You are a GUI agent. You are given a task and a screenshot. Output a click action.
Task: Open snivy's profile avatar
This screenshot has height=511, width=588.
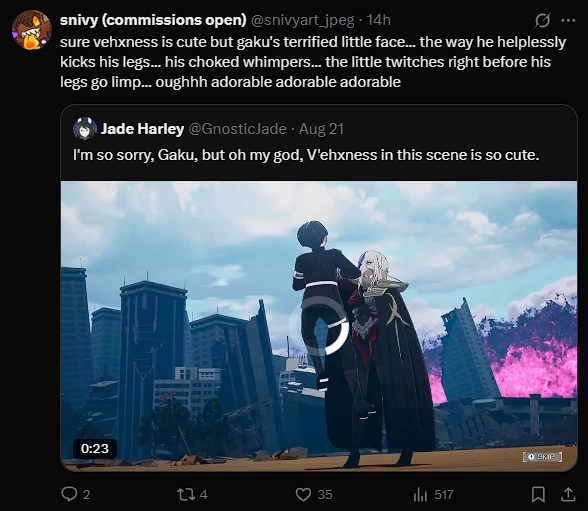32,30
